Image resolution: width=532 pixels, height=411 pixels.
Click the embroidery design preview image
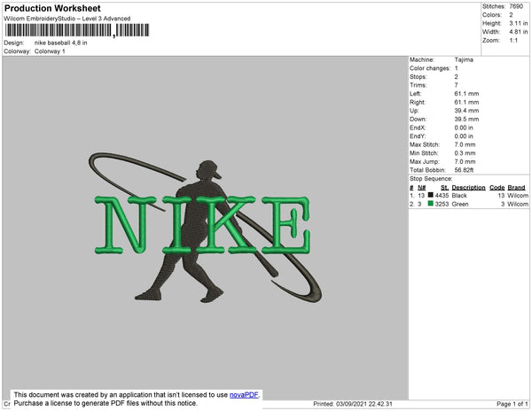pyautogui.click(x=206, y=228)
